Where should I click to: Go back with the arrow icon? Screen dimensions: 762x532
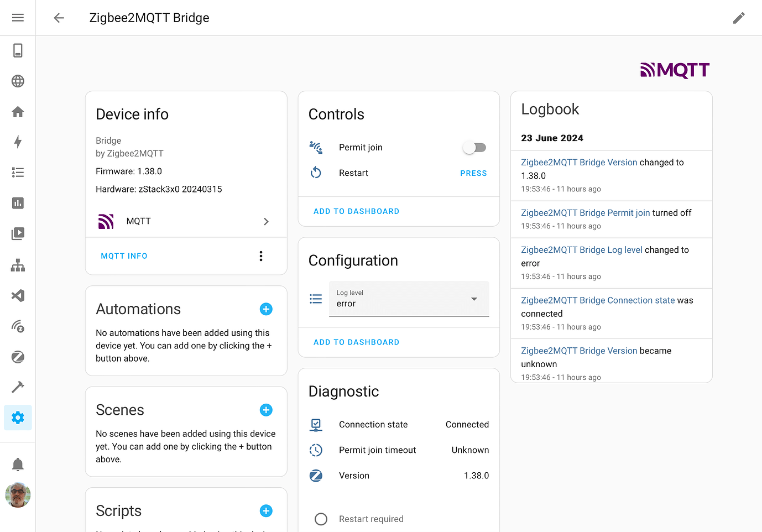click(59, 18)
